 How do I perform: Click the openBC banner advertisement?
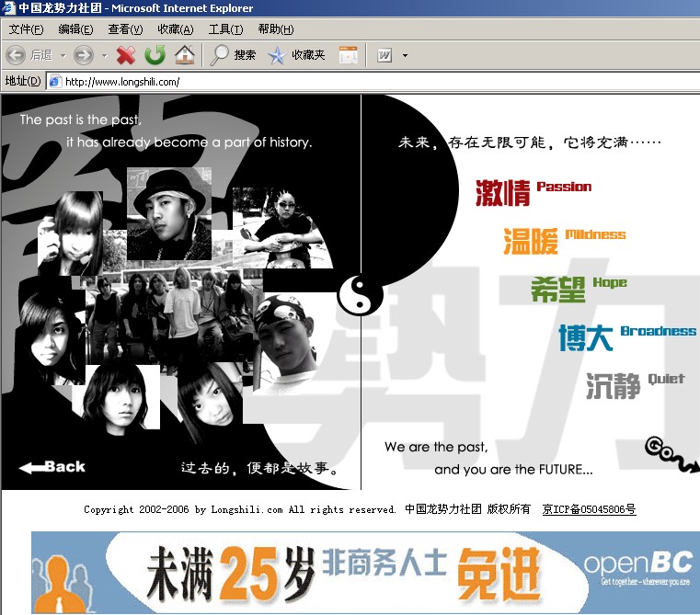point(365,572)
